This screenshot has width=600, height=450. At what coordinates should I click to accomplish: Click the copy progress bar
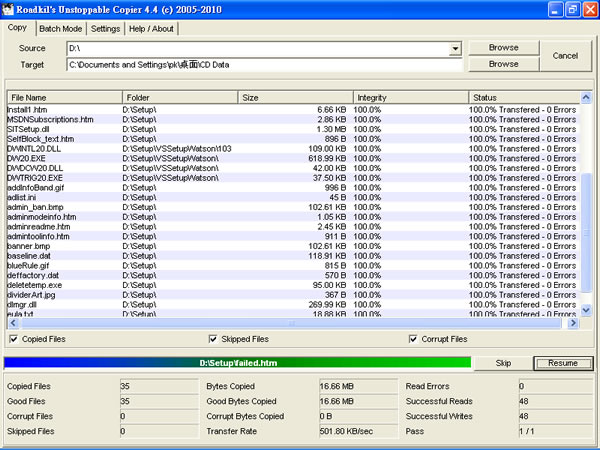pyautogui.click(x=236, y=362)
